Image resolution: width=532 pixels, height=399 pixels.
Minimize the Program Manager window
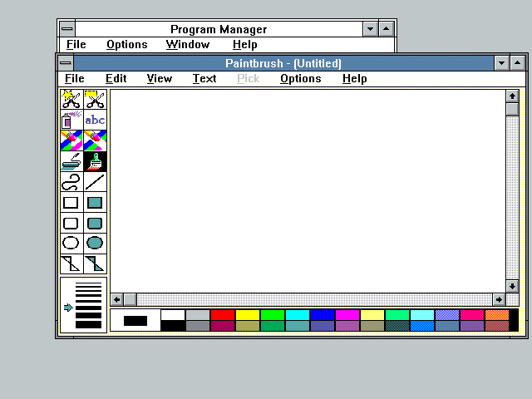pyautogui.click(x=370, y=29)
